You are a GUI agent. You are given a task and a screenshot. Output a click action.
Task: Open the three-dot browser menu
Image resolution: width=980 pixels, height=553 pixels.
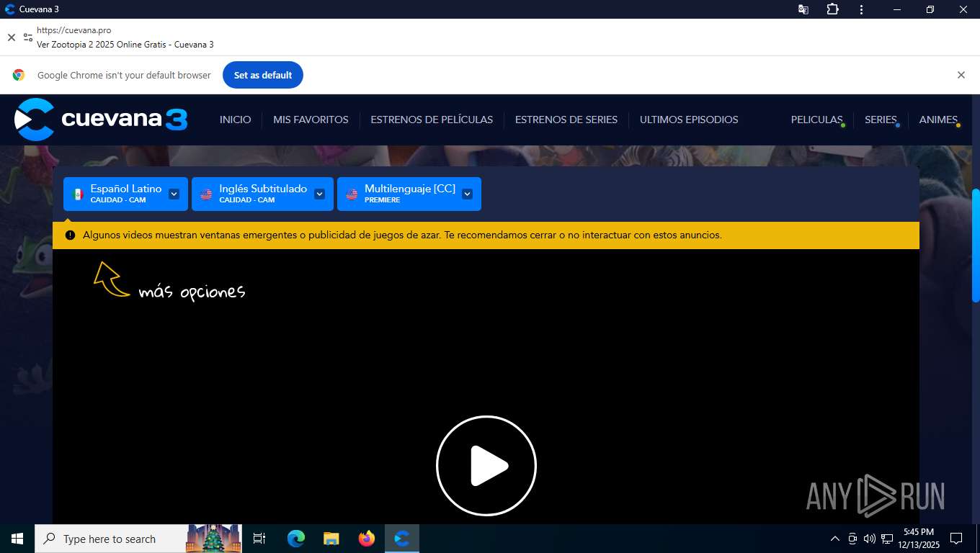coord(862,9)
